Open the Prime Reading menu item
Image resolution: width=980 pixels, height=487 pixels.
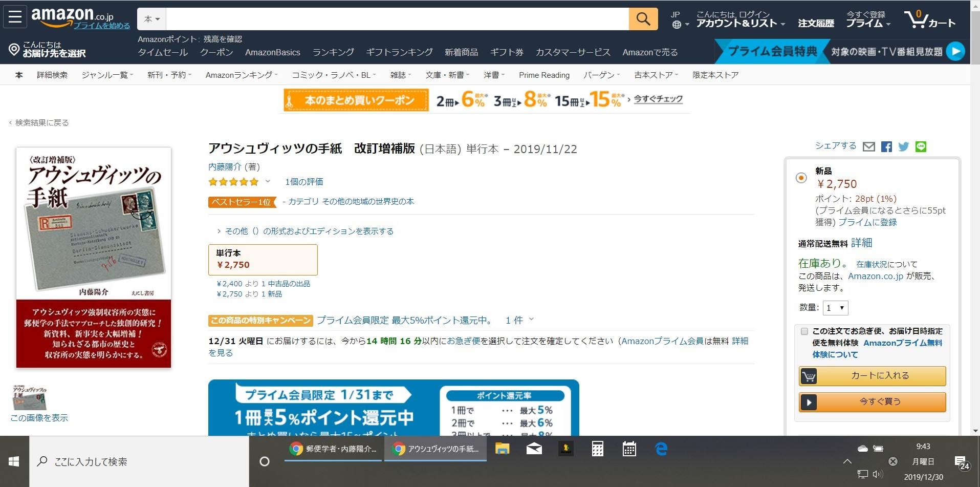pyautogui.click(x=544, y=75)
